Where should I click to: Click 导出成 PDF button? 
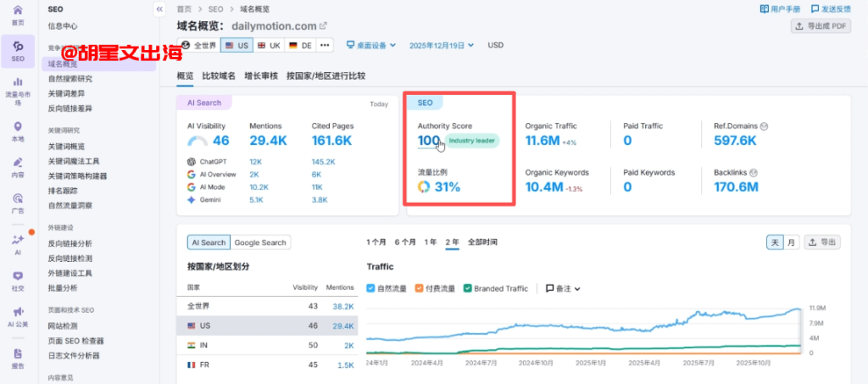point(821,26)
